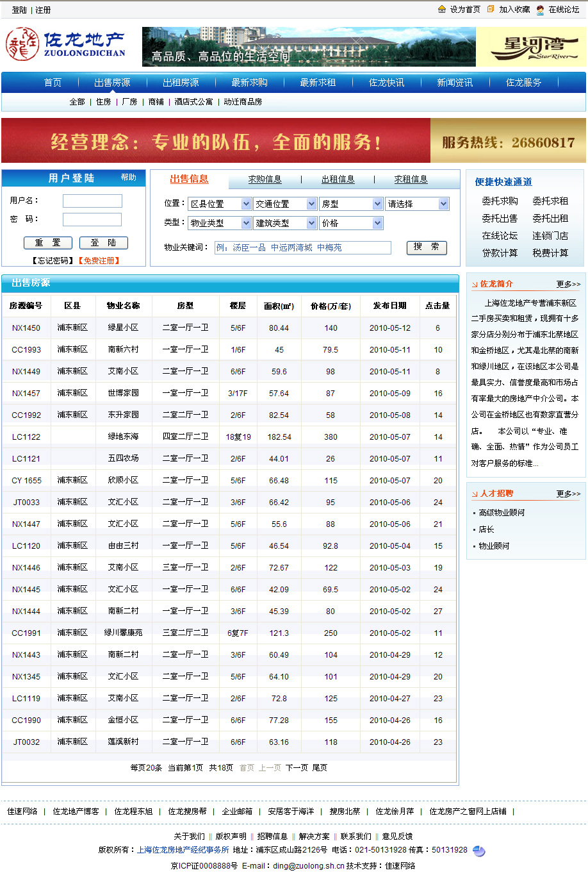Show 全部 listing categories

click(x=77, y=102)
